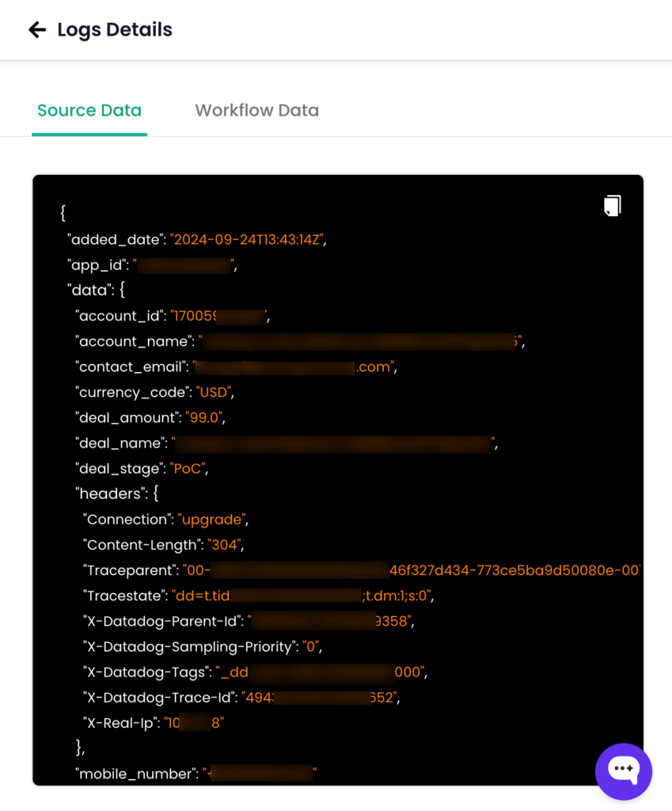Click the "deal_amount" key
The image size is (672, 811).
tap(128, 418)
